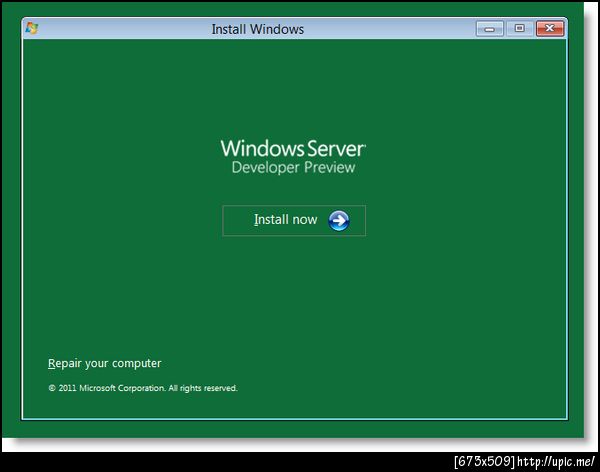The width and height of the screenshot is (600, 472).
Task: Minimize the Install Windows window
Action: tap(489, 29)
